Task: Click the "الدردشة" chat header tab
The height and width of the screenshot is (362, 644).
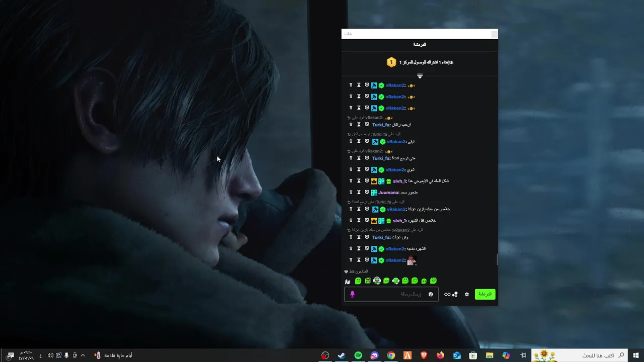Action: point(420,44)
